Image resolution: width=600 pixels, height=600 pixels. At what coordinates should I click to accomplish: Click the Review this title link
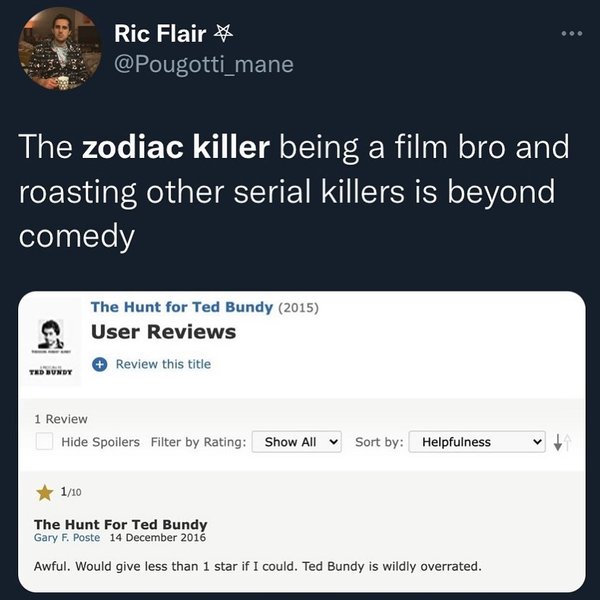pyautogui.click(x=163, y=364)
